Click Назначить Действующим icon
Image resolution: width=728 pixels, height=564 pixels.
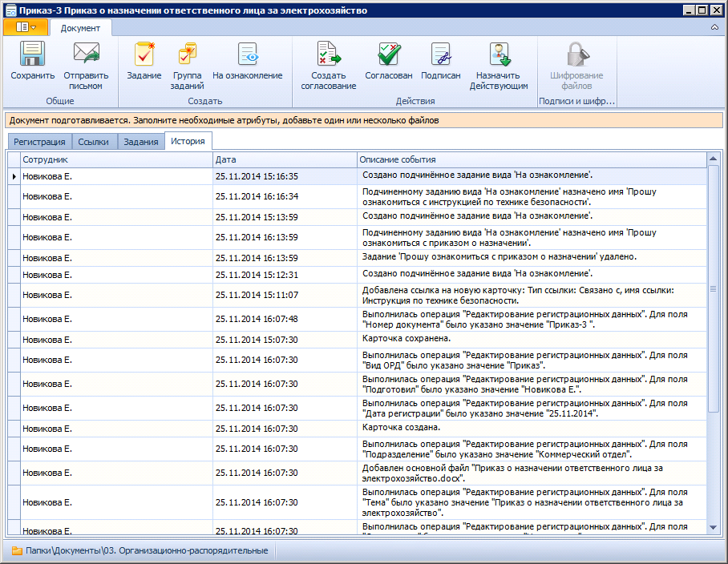click(499, 54)
